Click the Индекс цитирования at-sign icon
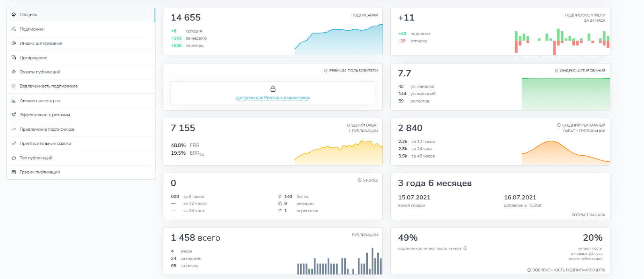The height and width of the screenshot is (279, 644). [14, 43]
